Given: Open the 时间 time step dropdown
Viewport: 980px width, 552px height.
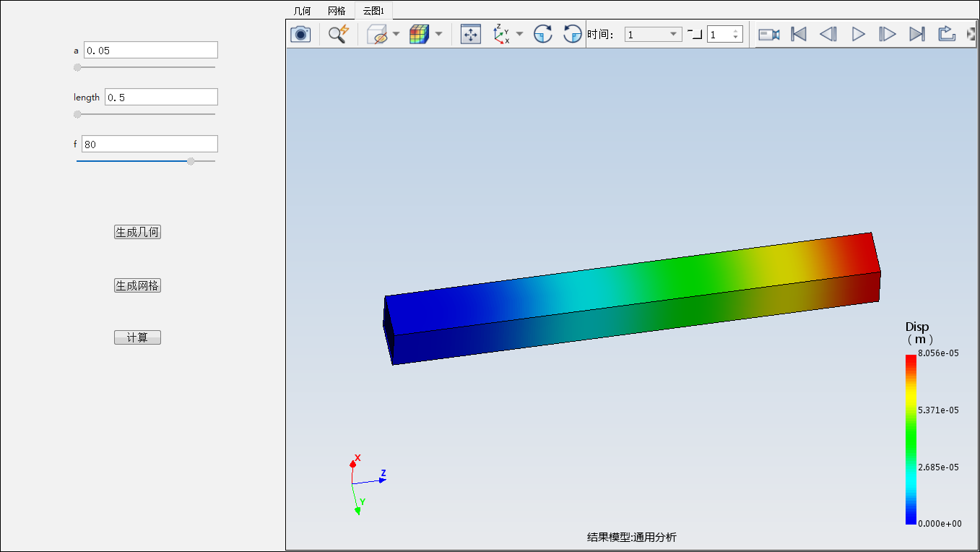Looking at the screenshot, I should tap(653, 34).
